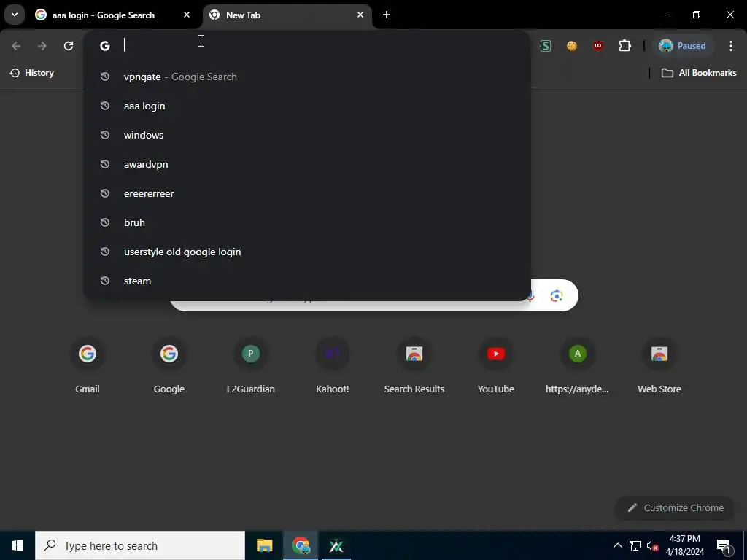Open the green S extension icon
This screenshot has width=747, height=560.
click(x=546, y=46)
